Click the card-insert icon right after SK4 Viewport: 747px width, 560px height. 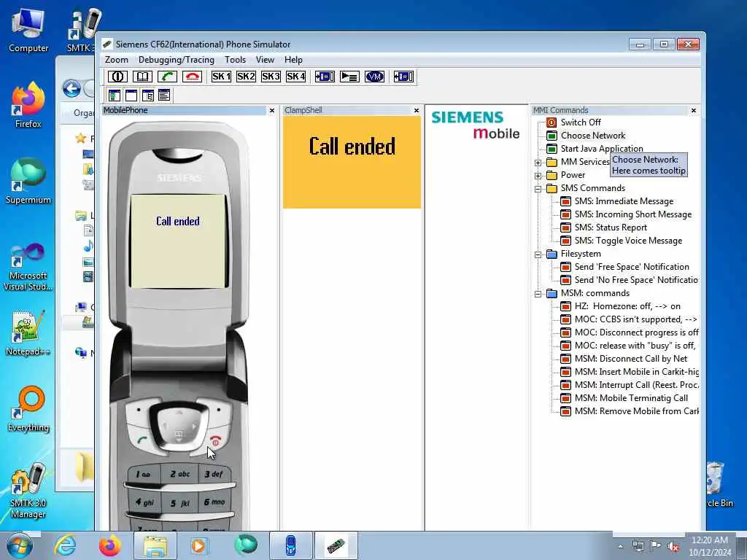325,77
